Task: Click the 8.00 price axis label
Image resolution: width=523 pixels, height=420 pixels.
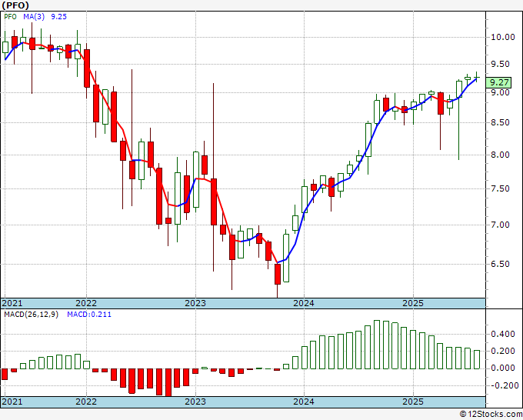Action: pos(500,155)
